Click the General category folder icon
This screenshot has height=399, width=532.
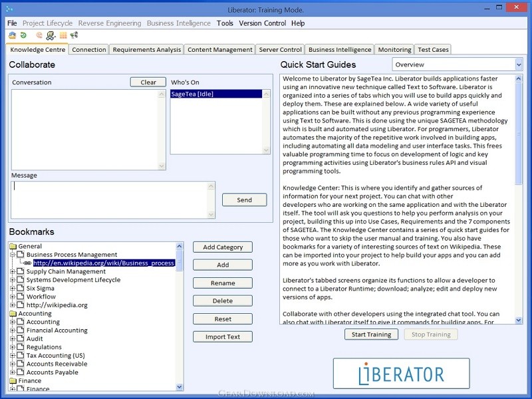point(13,246)
